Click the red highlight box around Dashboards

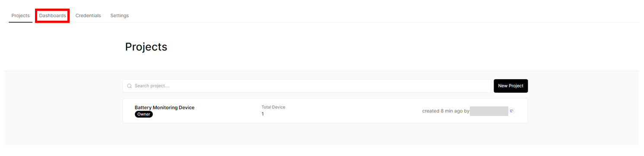point(52,16)
